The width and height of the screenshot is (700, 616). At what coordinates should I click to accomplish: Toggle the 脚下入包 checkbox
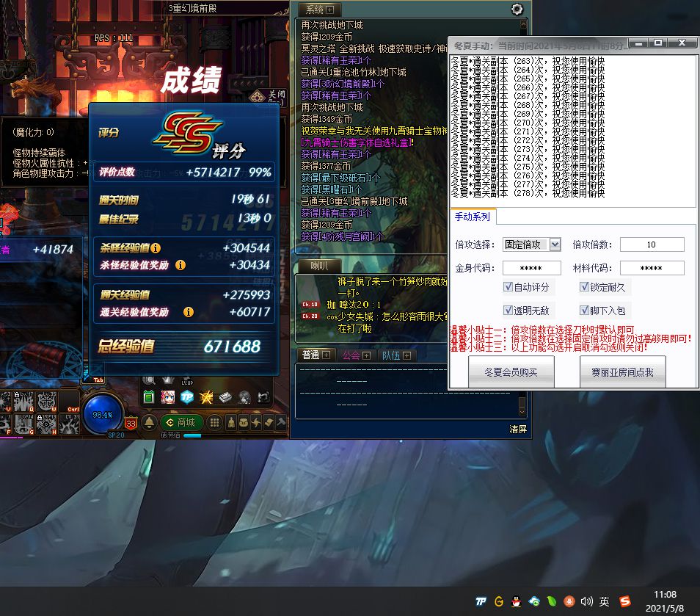584,310
